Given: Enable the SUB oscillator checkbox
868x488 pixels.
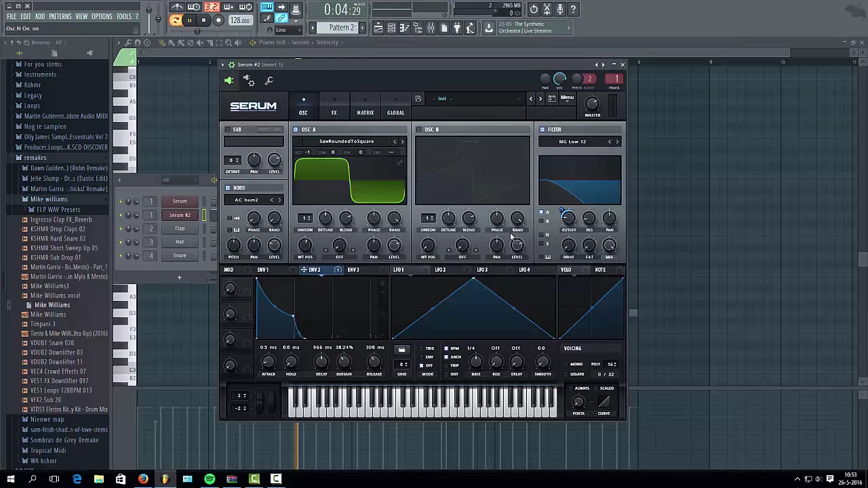Looking at the screenshot, I should point(229,129).
